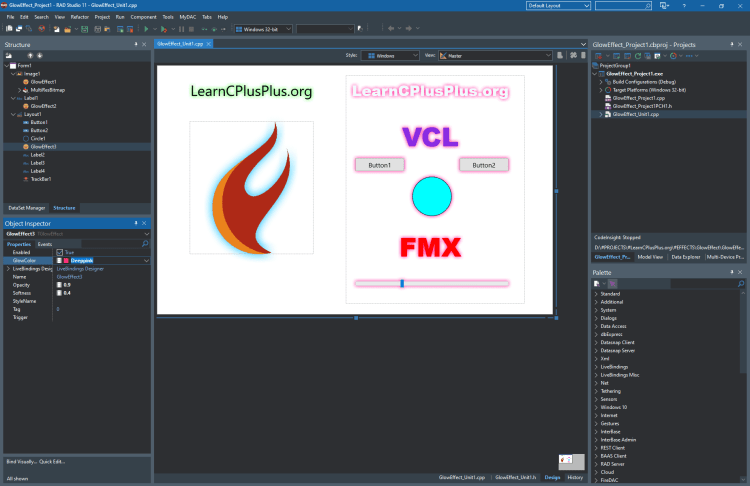The width and height of the screenshot is (750, 486).
Task: Click the forward navigation arrow in toolbar
Action: (408, 28)
